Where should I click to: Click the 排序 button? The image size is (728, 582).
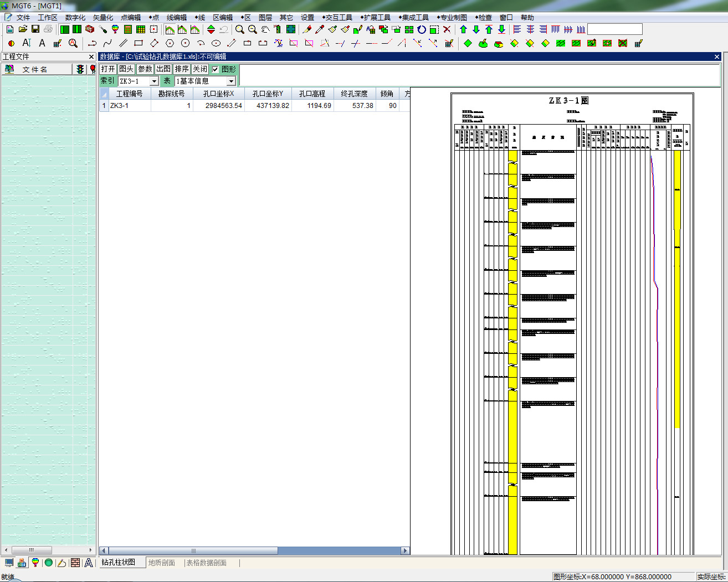click(182, 69)
